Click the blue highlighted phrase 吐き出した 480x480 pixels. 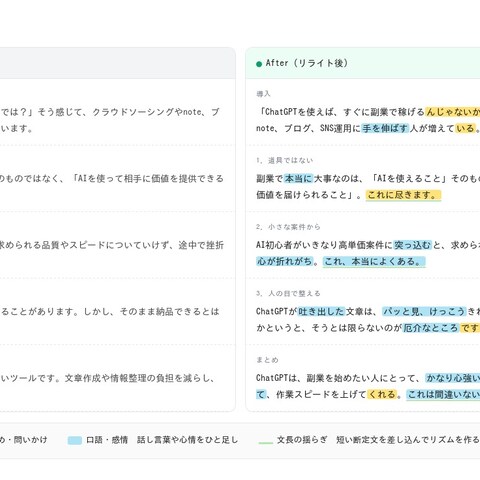[321, 312]
